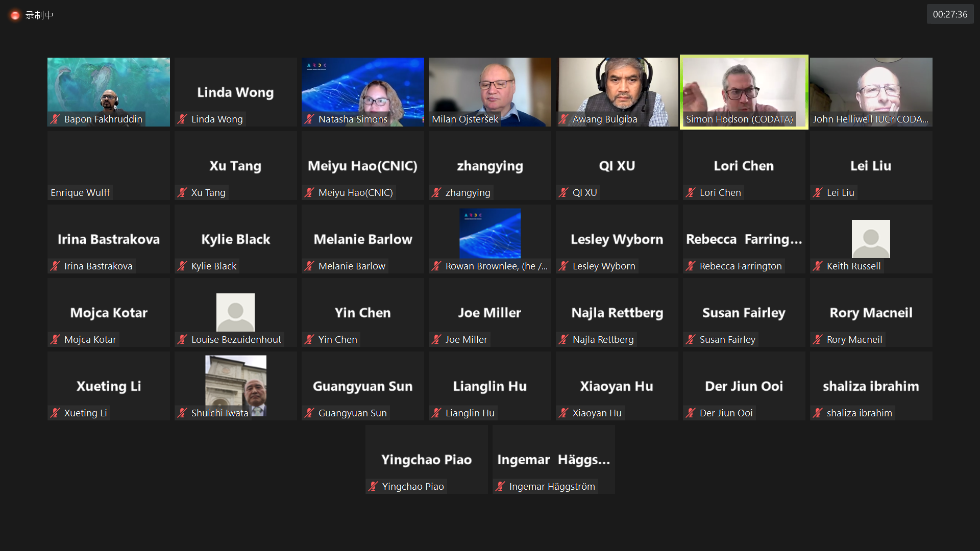Click Irina Bastrakova's muted mic icon

55,266
